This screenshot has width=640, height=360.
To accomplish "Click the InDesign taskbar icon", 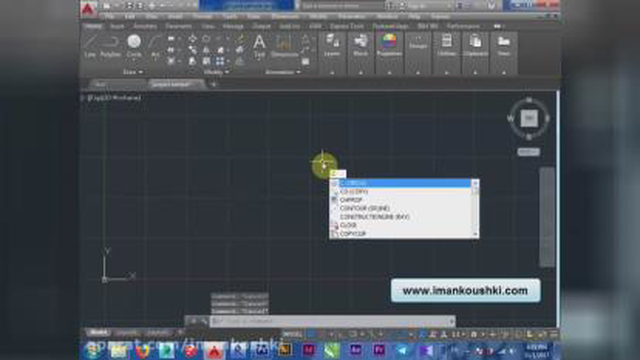I will pyautogui.click(x=308, y=350).
